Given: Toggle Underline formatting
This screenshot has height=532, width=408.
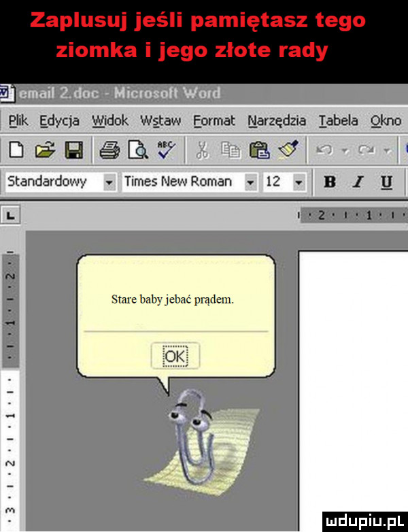Looking at the screenshot, I should [387, 182].
